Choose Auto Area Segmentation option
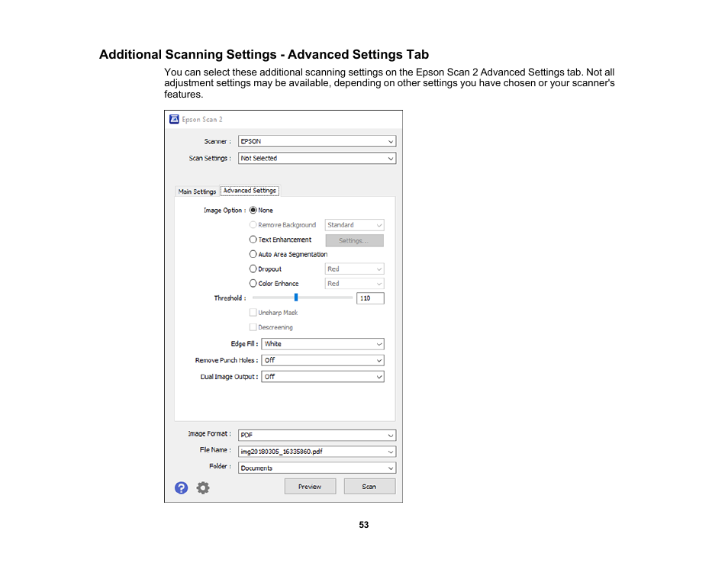 pyautogui.click(x=253, y=254)
